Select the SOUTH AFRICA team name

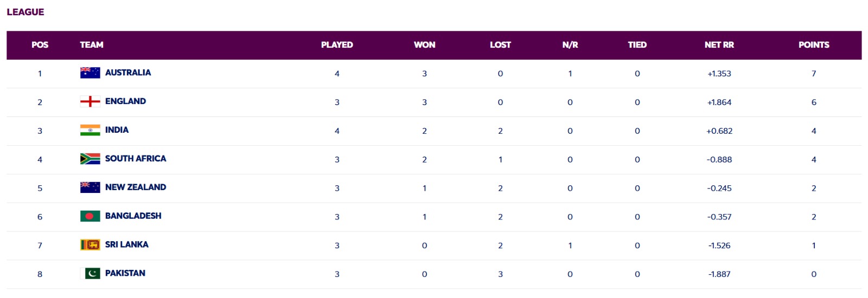(136, 159)
